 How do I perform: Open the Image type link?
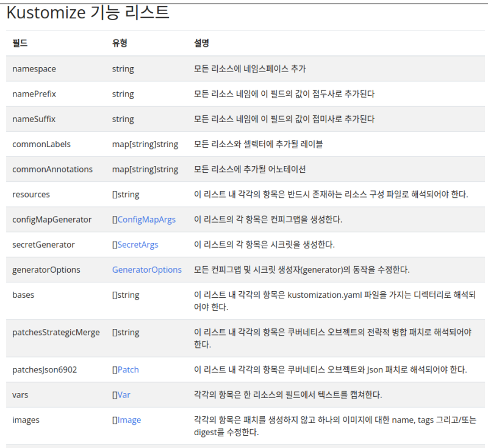pos(129,420)
